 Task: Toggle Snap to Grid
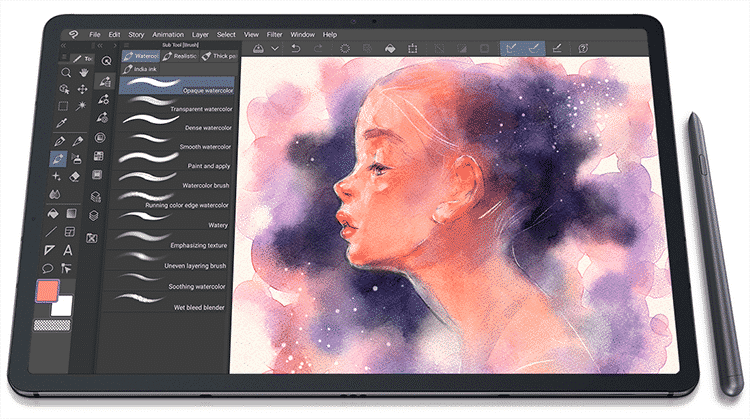point(557,48)
